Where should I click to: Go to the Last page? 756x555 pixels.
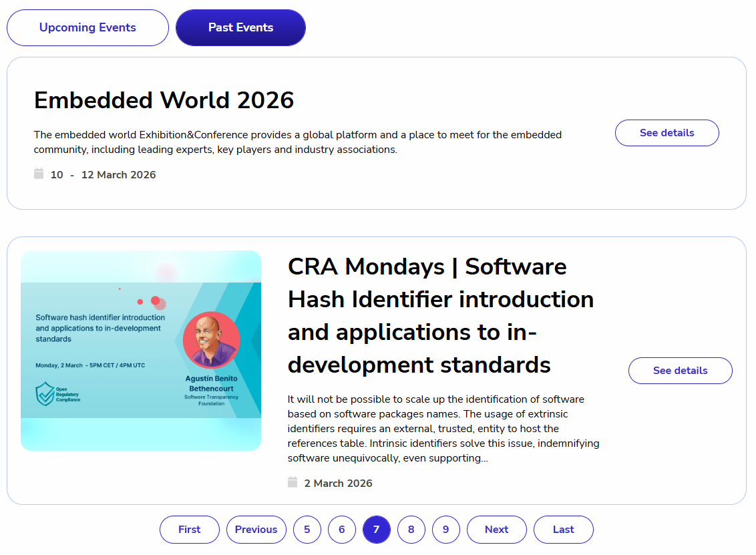pos(564,530)
